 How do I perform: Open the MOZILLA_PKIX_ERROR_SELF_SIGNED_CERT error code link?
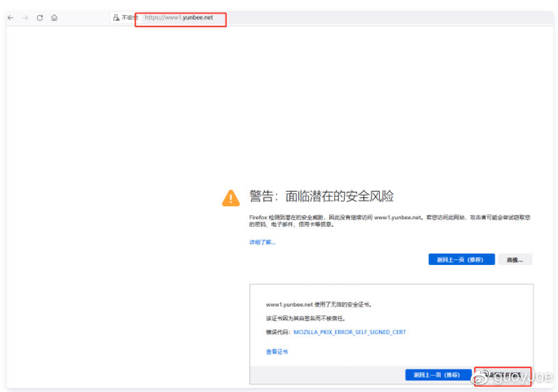[x=350, y=332]
